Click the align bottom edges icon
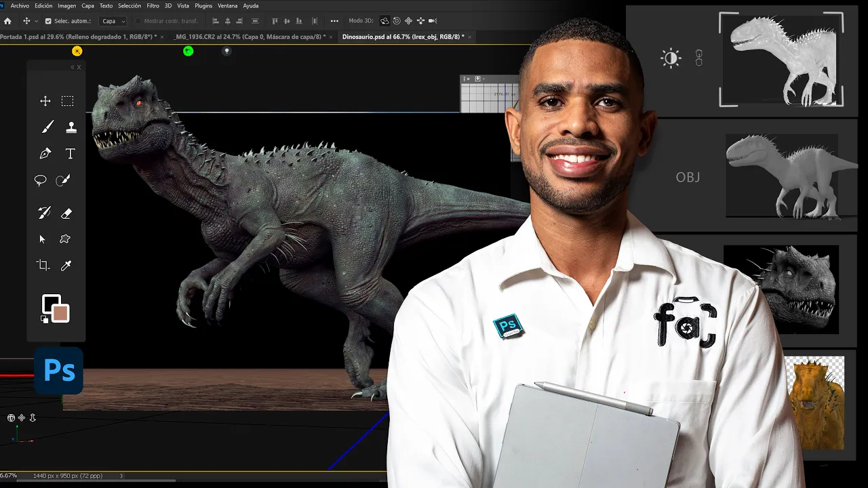Image resolution: width=868 pixels, height=488 pixels. coord(299,21)
